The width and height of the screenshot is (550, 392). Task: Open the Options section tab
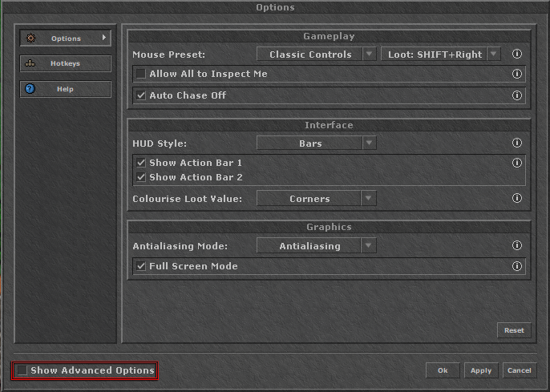click(66, 38)
